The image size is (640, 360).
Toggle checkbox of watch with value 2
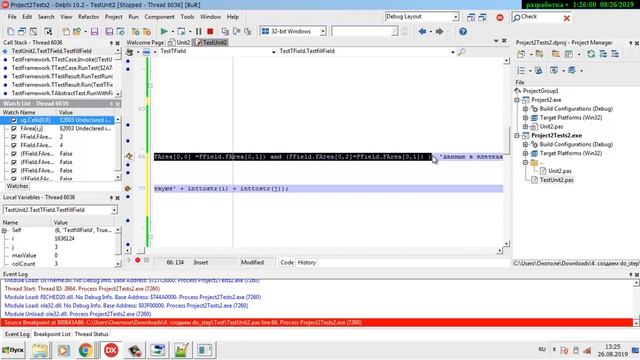(14, 137)
